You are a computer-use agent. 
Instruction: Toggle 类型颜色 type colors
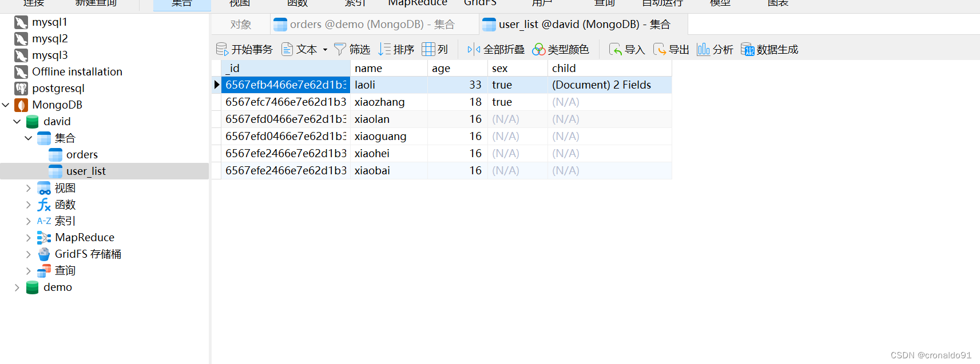click(x=561, y=50)
